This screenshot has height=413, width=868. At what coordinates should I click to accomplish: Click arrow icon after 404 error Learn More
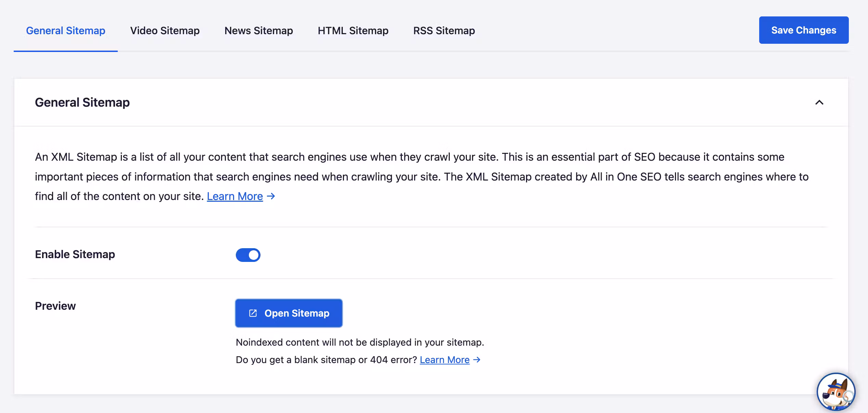477,360
